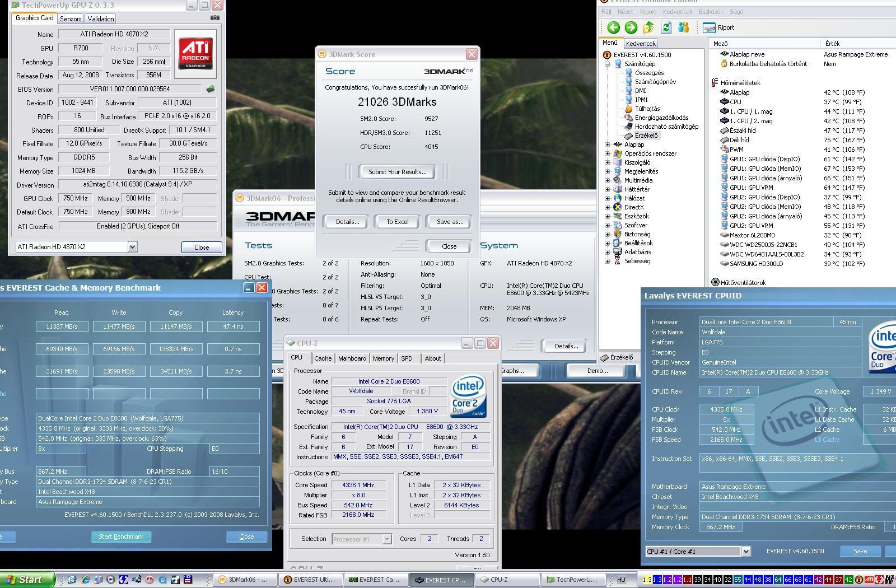
Task: Expand the Sebesség tree node
Action: click(608, 261)
